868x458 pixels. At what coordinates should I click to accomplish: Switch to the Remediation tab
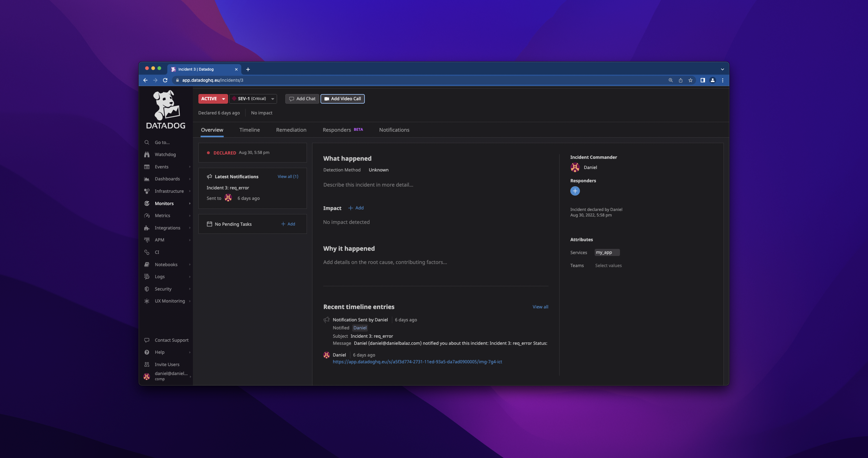[291, 130]
